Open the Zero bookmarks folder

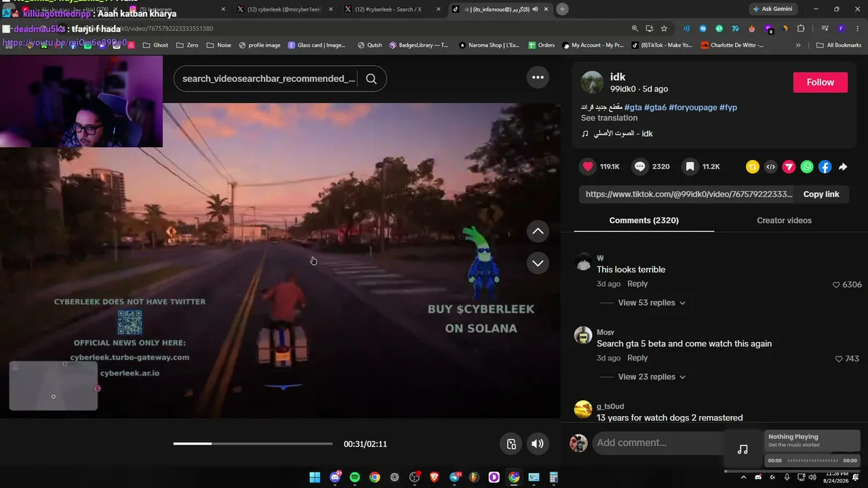(x=187, y=45)
